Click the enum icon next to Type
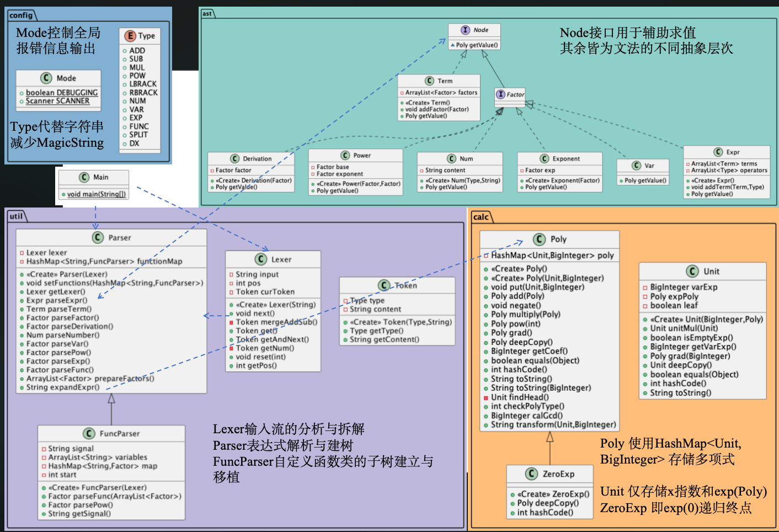This screenshot has width=779, height=532. pos(130,36)
